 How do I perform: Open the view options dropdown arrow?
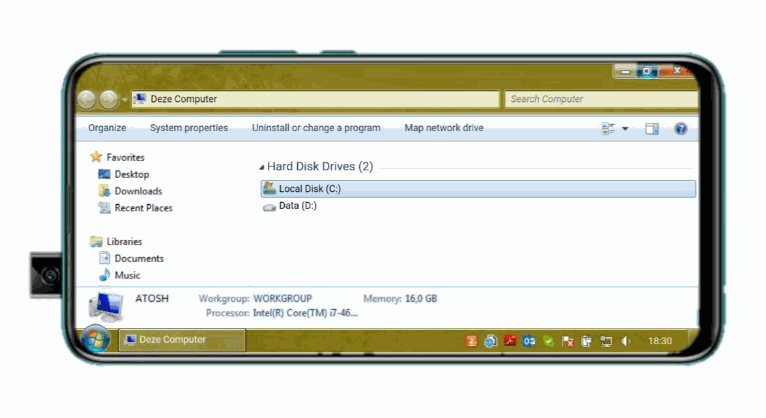(x=625, y=129)
